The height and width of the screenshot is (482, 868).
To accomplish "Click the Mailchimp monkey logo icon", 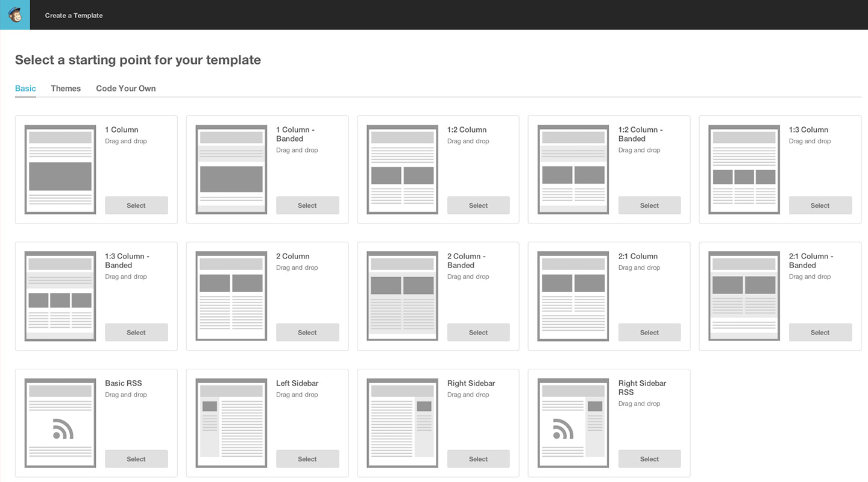I will click(14, 14).
